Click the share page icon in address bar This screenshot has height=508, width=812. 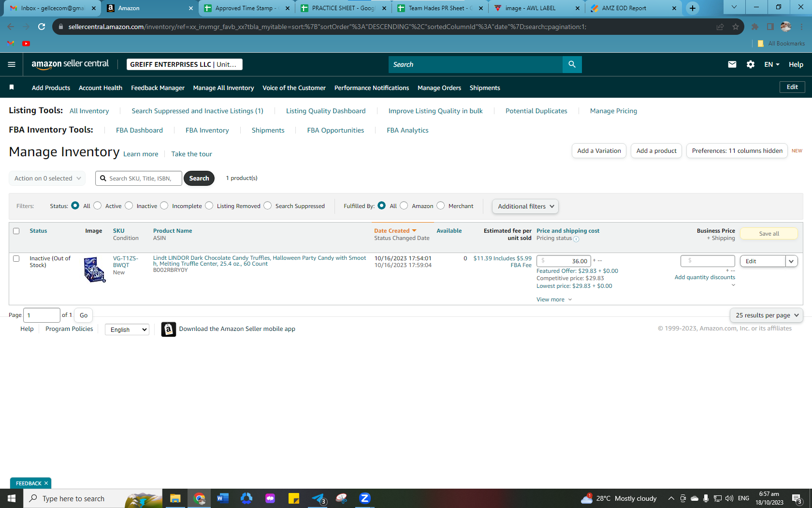720,27
